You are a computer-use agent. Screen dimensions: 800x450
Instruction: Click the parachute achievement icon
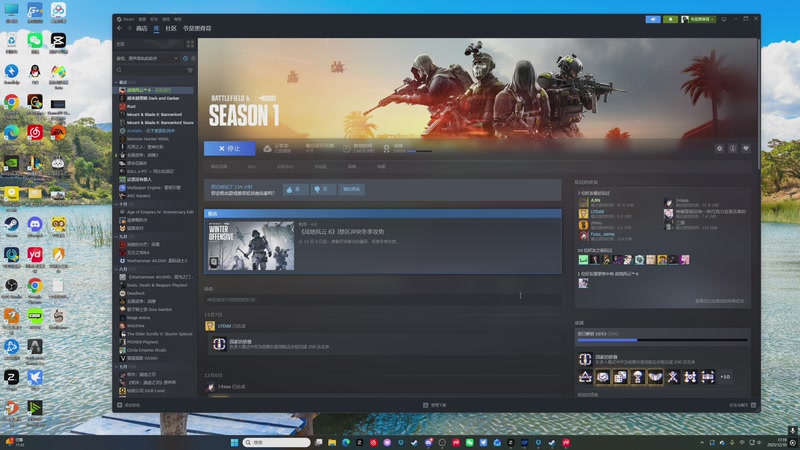(x=638, y=377)
